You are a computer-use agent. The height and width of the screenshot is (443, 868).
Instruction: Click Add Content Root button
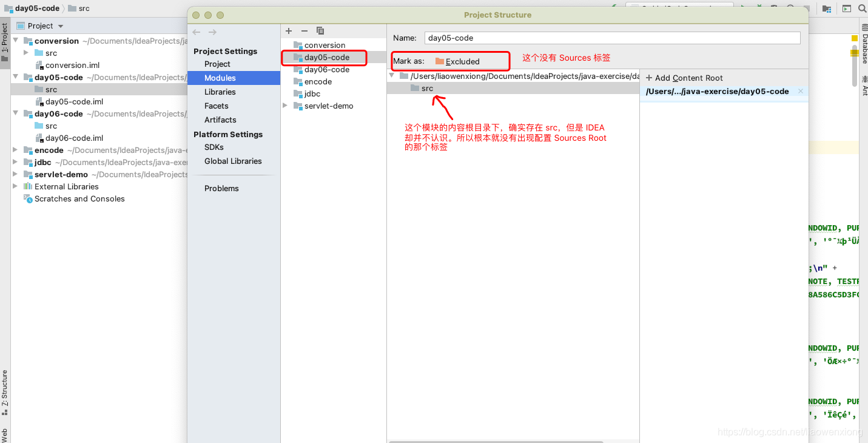coord(684,78)
